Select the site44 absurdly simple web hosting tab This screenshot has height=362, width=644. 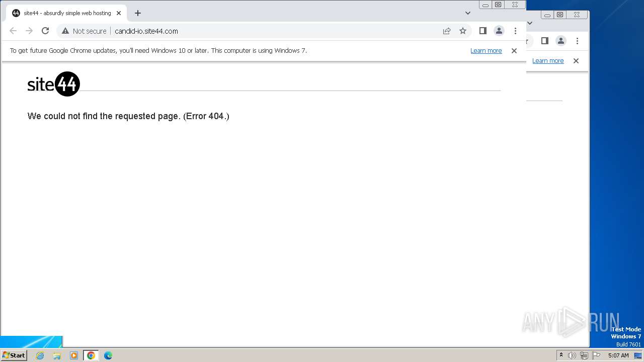point(67,13)
